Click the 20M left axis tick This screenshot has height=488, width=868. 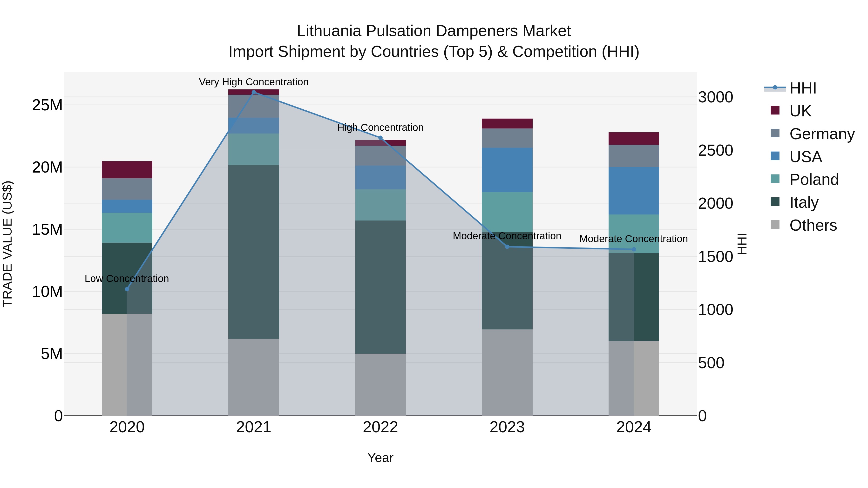(47, 167)
